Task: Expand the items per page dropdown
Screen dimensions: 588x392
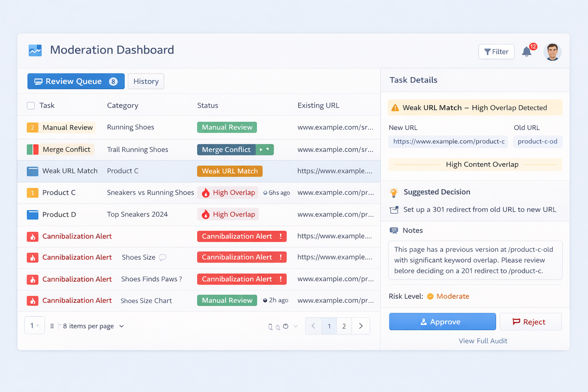Action: click(121, 326)
